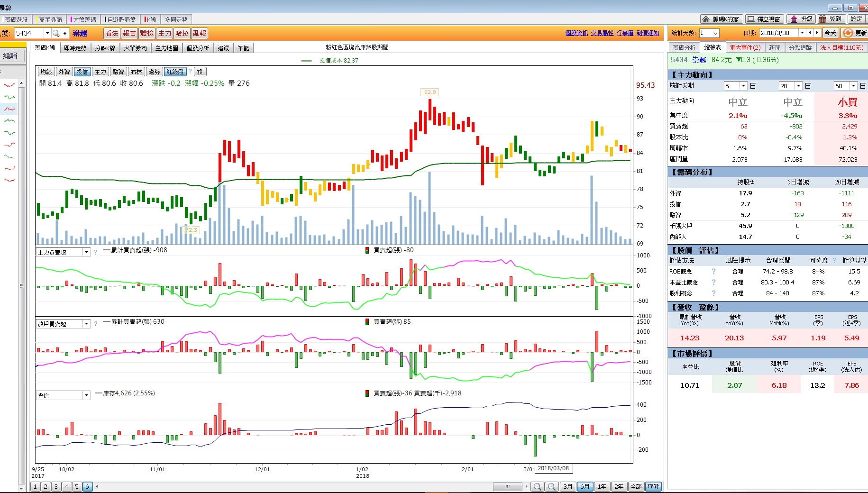Toggle 投信 overlay on chart
Viewport: 868px width, 493px height.
[x=82, y=72]
